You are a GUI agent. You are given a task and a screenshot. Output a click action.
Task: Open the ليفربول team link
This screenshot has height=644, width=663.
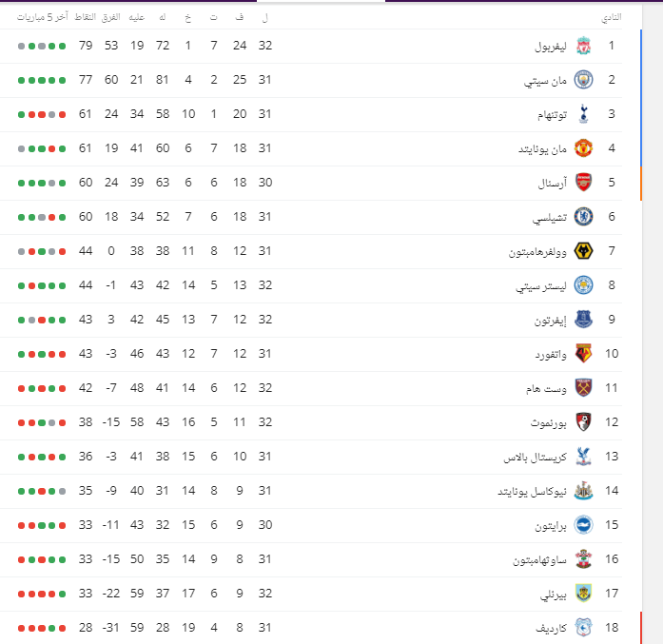551,46
